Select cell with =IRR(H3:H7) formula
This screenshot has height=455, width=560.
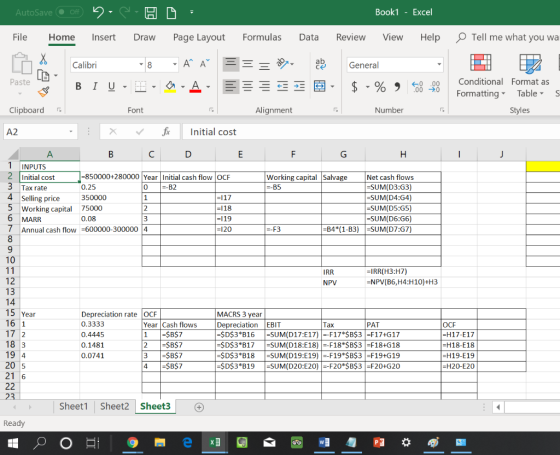(403, 271)
